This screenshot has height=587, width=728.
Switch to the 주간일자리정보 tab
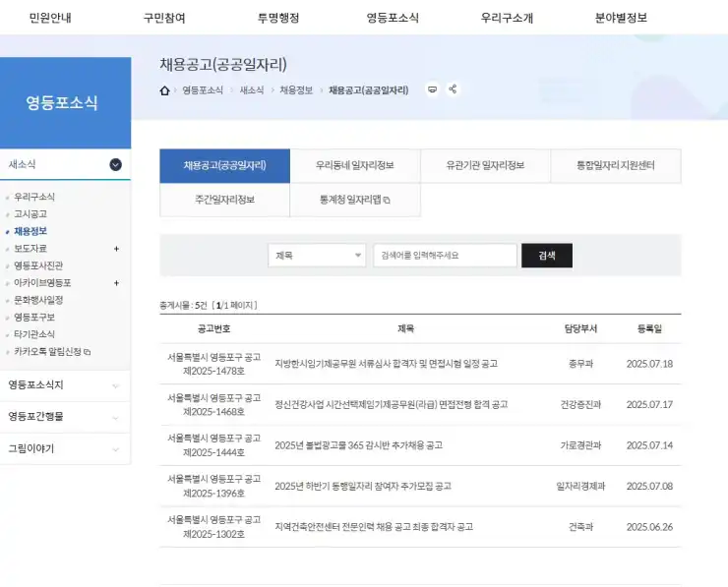pyautogui.click(x=224, y=200)
